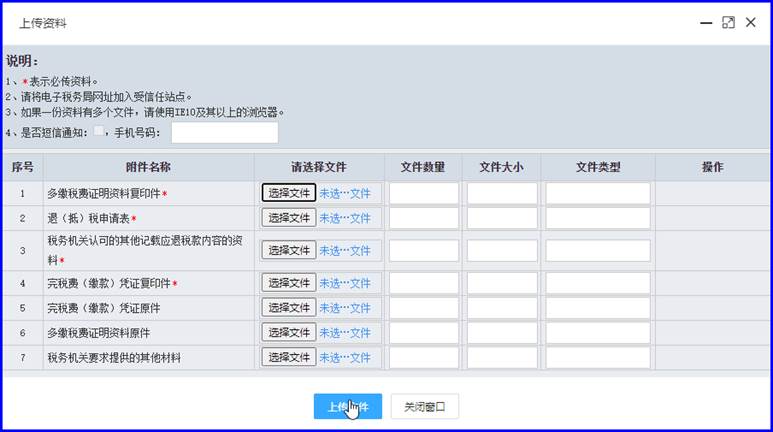Click 选择文件 for 多缴税费证明资料复印件
This screenshot has width=773, height=432.
pos(289,193)
